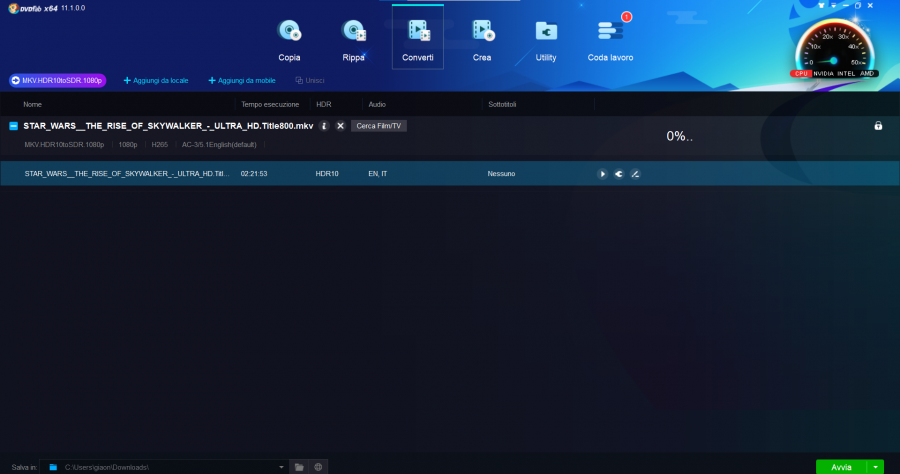The image size is (900, 474).
Task: Click the Nessuno subtitles cell
Action: [x=501, y=174]
